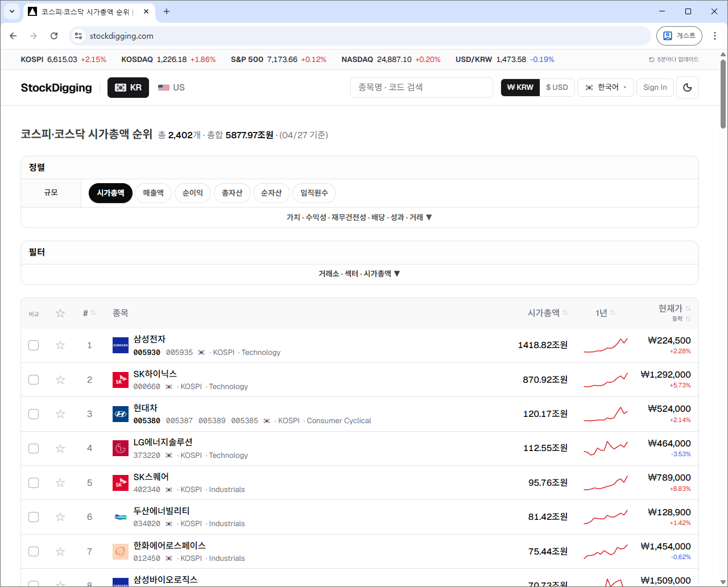The width and height of the screenshot is (728, 587).
Task: Star the SK스퀘어 row as favorite
Action: (x=60, y=483)
